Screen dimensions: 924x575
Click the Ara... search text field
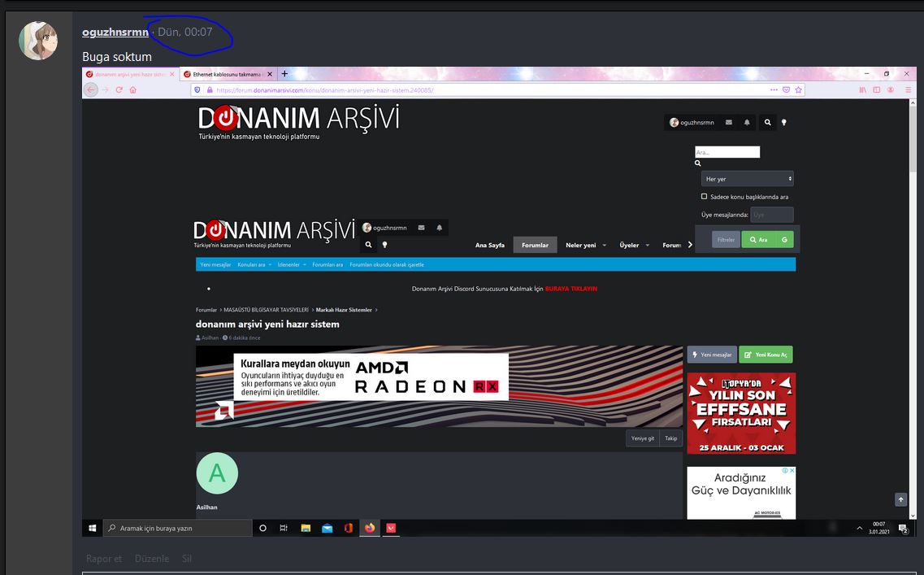[x=727, y=152]
